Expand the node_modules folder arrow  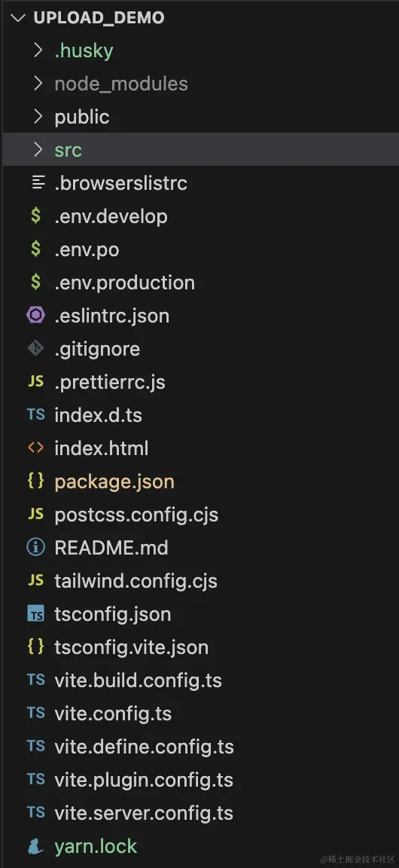[x=38, y=84]
